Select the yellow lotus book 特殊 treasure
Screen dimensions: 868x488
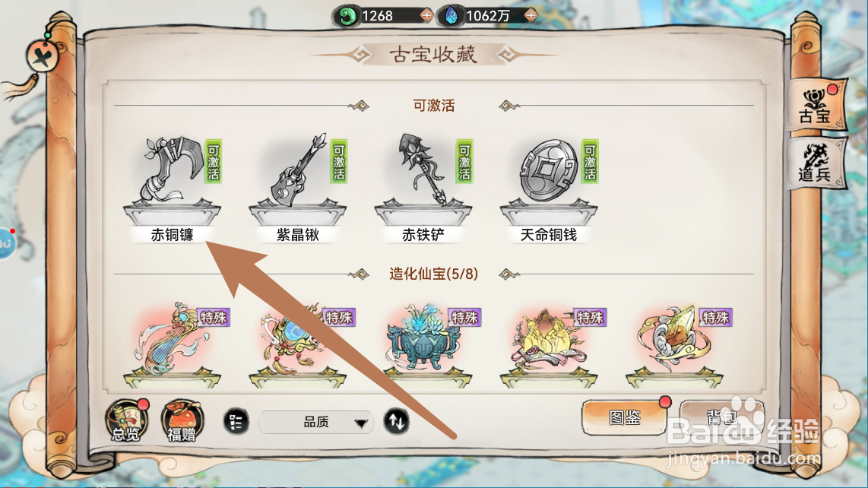click(549, 344)
